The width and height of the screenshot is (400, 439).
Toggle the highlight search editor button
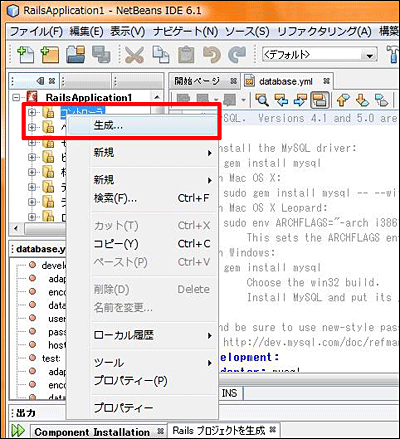pyautogui.click(x=320, y=100)
